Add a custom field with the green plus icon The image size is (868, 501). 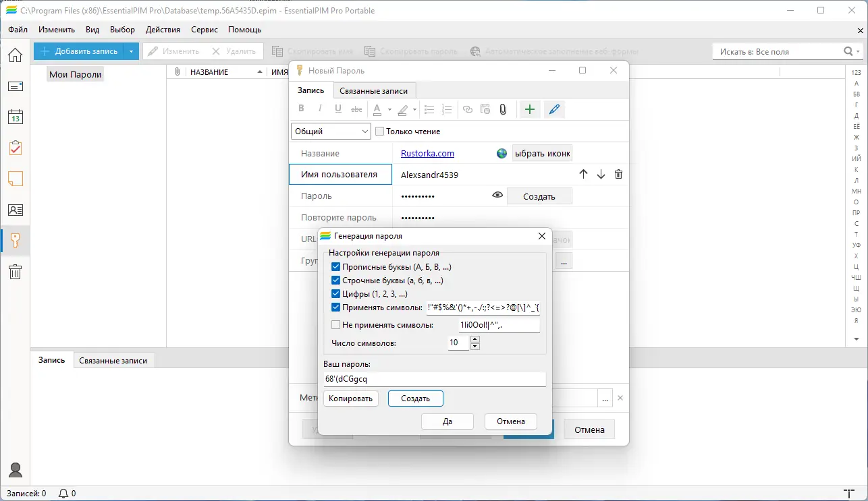point(529,109)
